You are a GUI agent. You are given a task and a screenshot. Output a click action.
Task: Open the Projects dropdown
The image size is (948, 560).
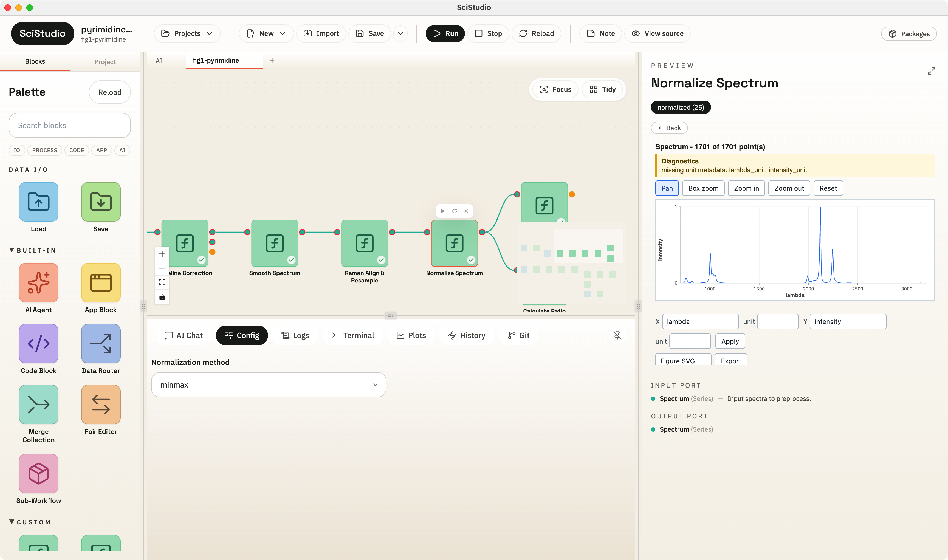(x=187, y=33)
